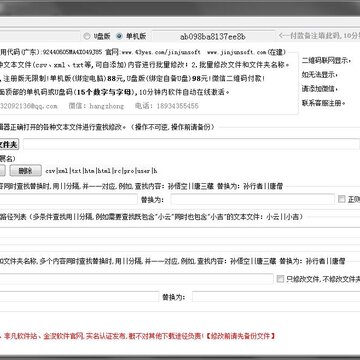Click the 文件夹 browse button

pos(10,144)
